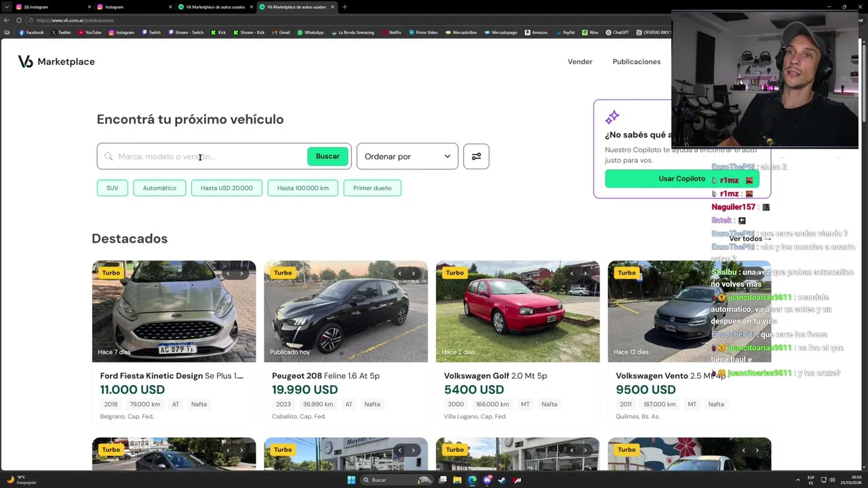The height and width of the screenshot is (488, 868).
Task: Expand the Ordenar por dropdown
Action: pyautogui.click(x=408, y=157)
